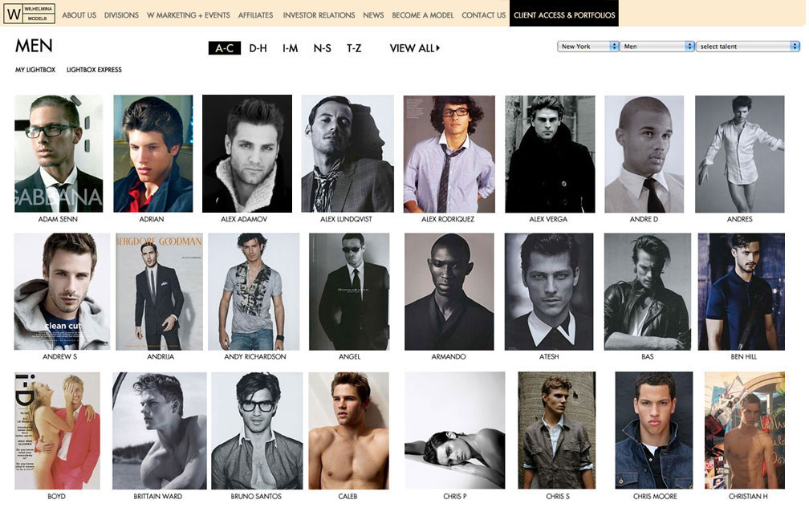Click Boyd's magazine cover thumbnail
809x532 pixels.
57,430
